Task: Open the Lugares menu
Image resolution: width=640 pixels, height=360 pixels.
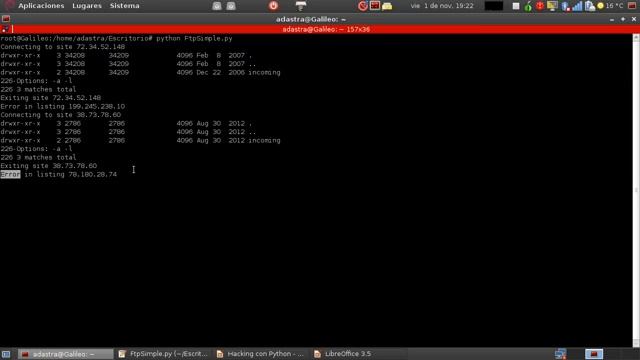Action: [x=87, y=6]
